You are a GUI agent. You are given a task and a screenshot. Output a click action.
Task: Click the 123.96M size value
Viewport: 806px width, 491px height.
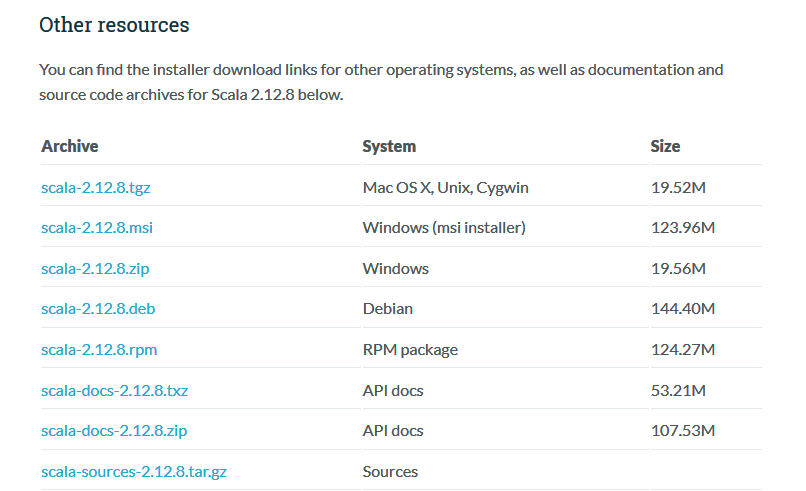point(683,228)
